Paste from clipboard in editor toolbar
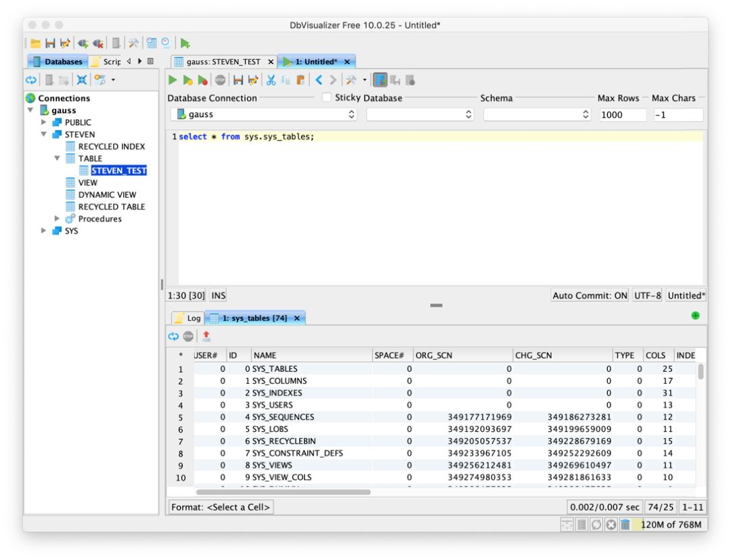 click(301, 80)
